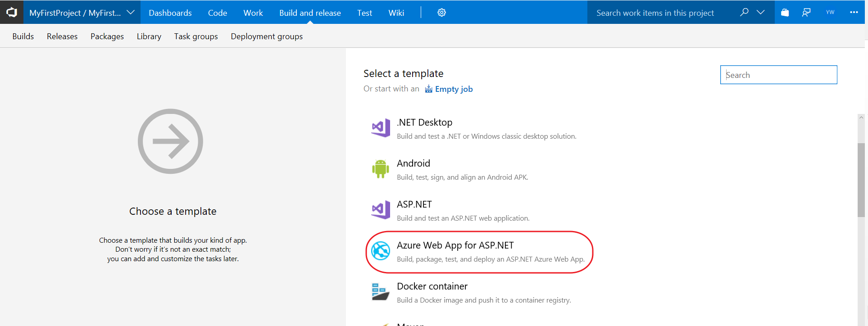This screenshot has width=868, height=326.
Task: Choose the ASP.NET template title
Action: [414, 204]
